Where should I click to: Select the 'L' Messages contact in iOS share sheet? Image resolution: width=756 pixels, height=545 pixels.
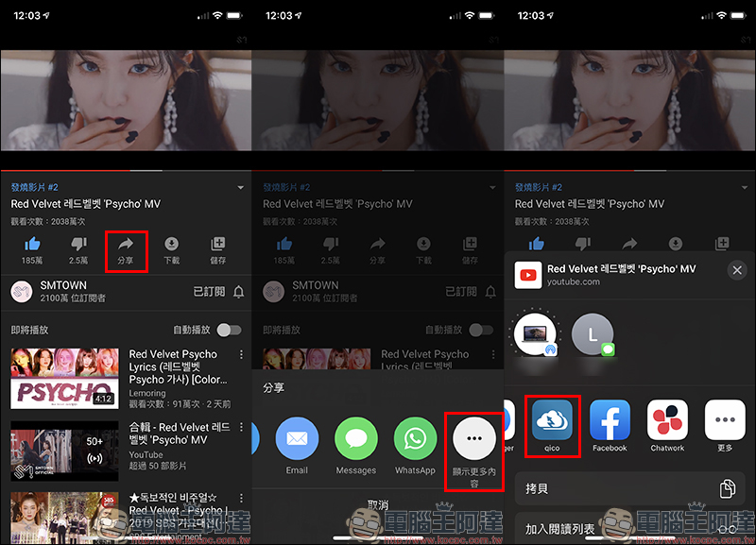593,335
